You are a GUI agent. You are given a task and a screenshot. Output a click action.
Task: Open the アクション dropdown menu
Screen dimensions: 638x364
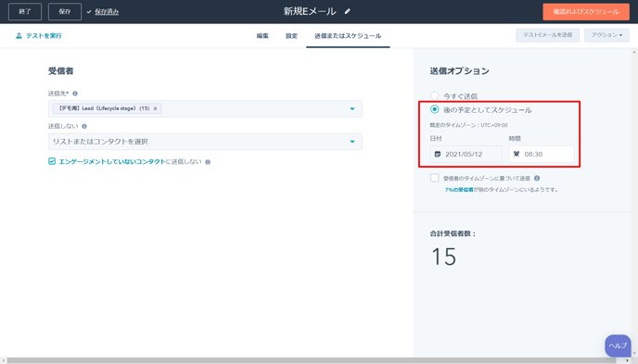(606, 35)
